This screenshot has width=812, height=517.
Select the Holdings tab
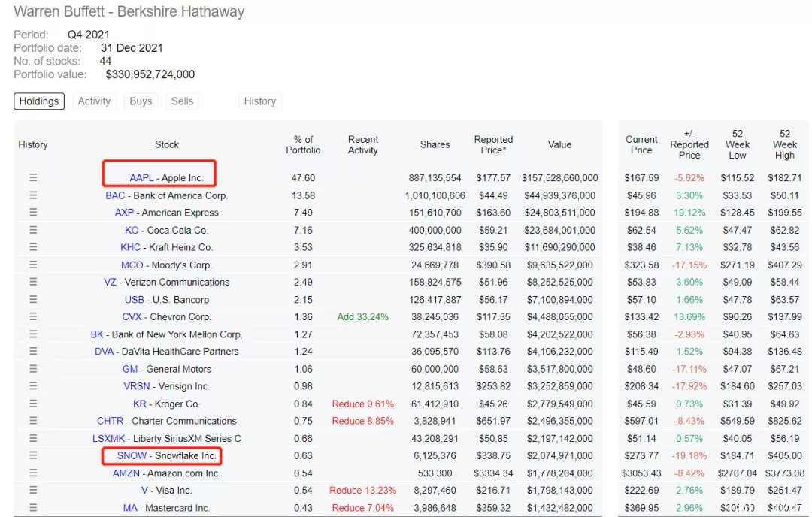(x=39, y=101)
